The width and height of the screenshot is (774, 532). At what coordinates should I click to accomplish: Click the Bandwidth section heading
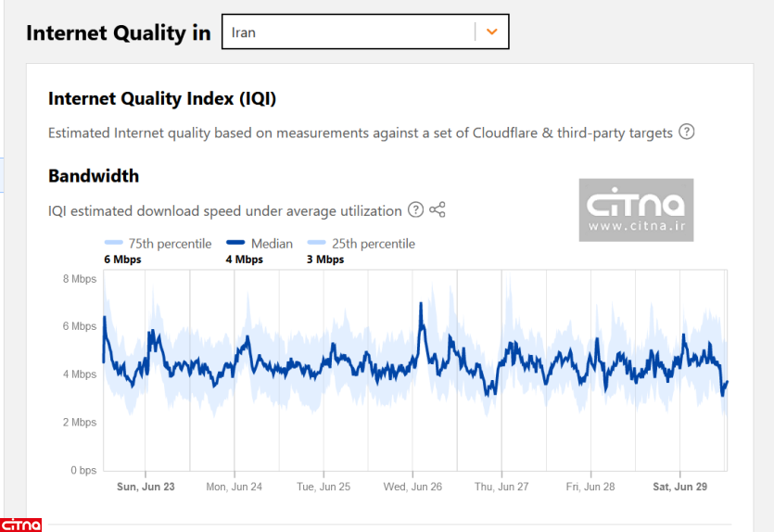pos(94,175)
